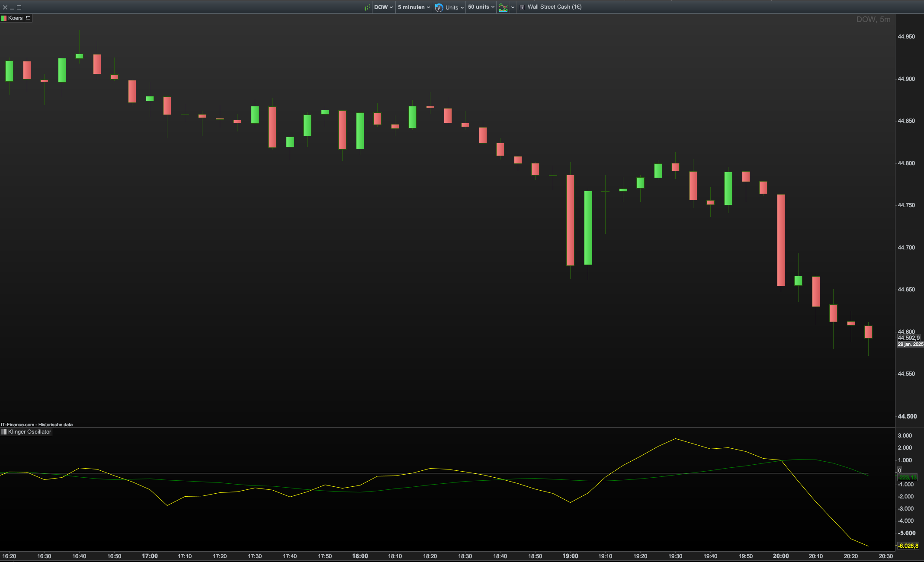Click the 19:00 time axis marker

[570, 556]
